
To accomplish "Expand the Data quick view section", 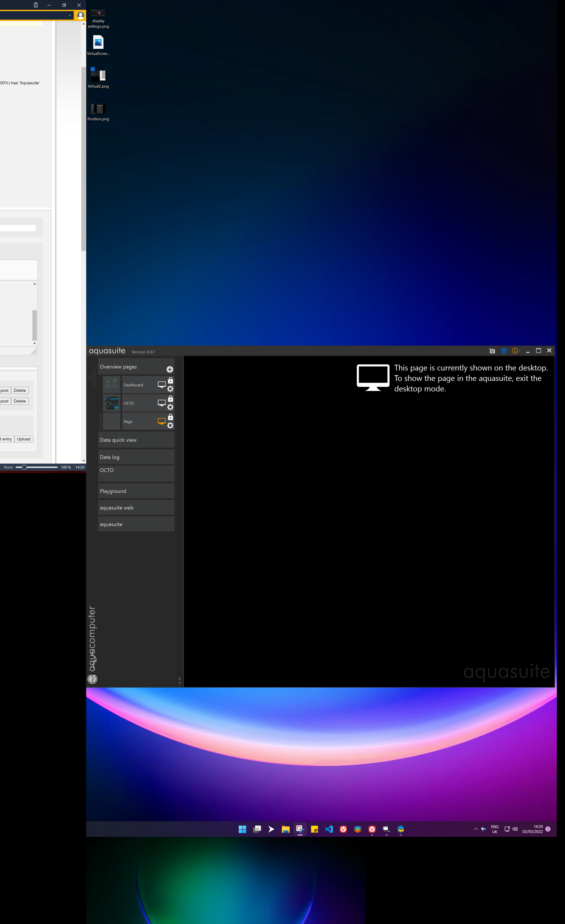I will [136, 440].
